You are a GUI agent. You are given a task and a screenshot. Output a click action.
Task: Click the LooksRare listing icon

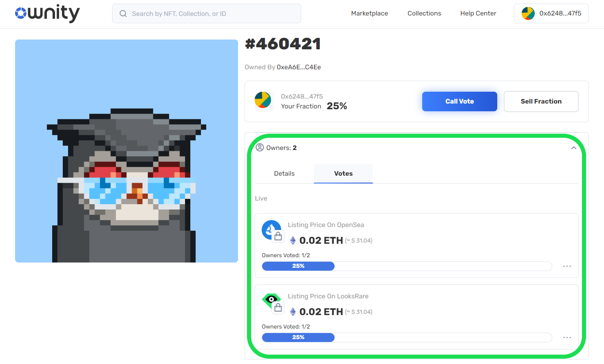271,302
